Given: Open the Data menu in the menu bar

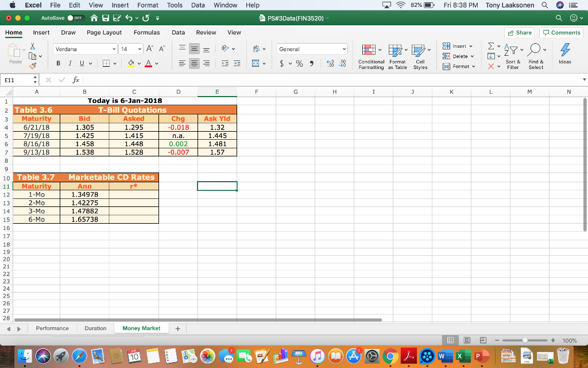Looking at the screenshot, I should click(x=198, y=5).
